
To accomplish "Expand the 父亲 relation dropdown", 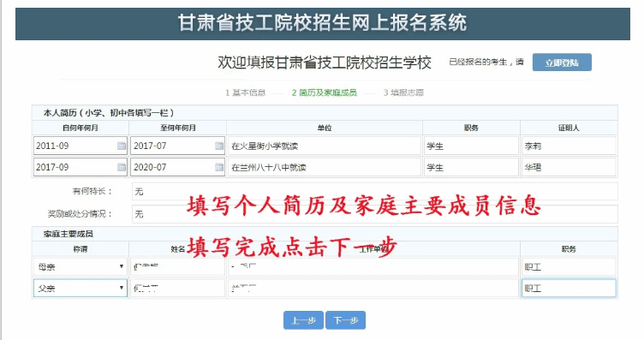I will [x=80, y=289].
